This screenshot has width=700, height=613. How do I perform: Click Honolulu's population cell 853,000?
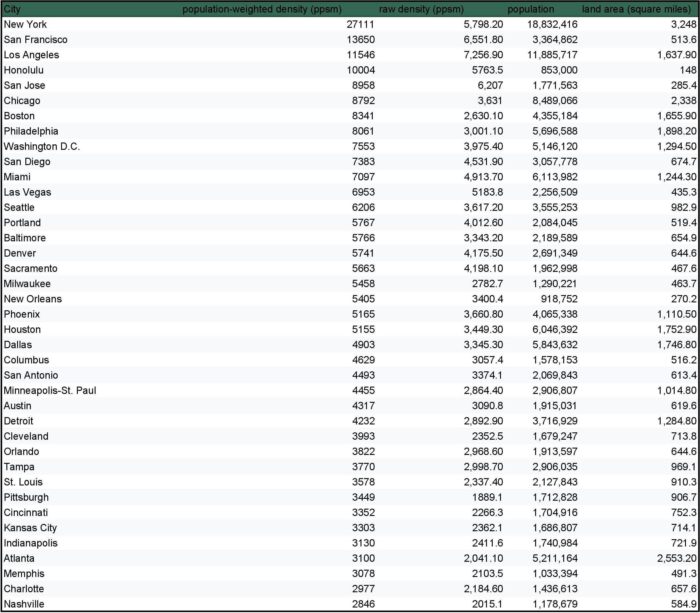click(559, 70)
